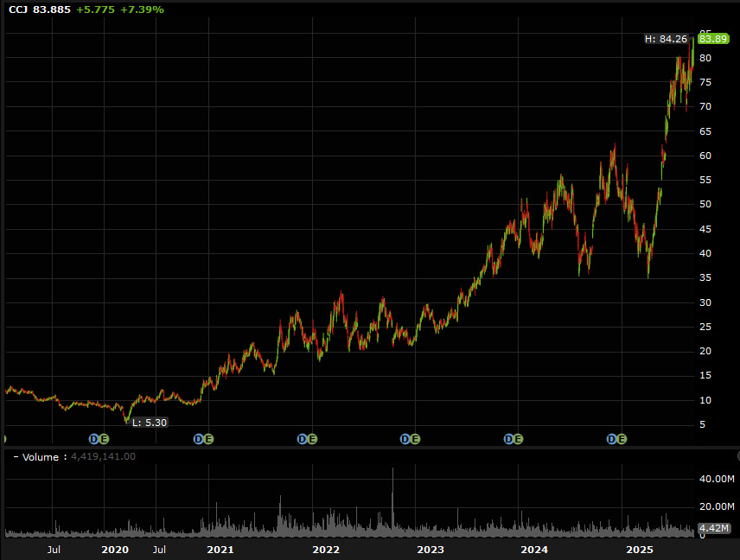
Task: Click the earnings E marker before 2024
Action: (x=518, y=439)
